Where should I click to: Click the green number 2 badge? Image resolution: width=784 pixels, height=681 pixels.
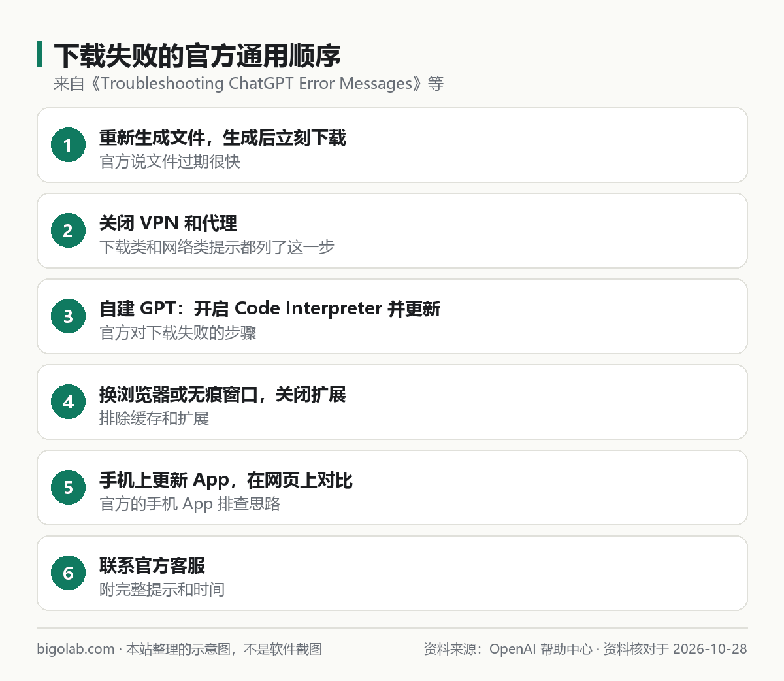coord(68,231)
